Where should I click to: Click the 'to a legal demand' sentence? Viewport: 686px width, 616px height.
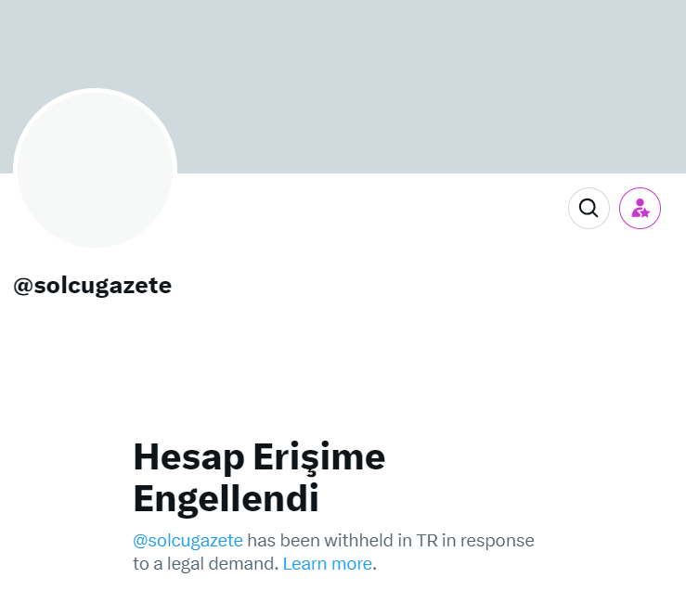[206, 563]
